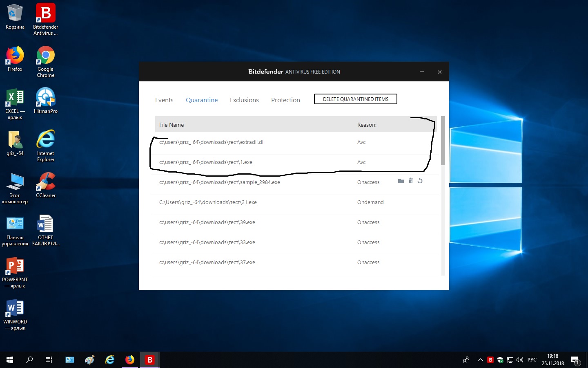
Task: Open the Google Chrome desktop shortcut
Action: 45,61
